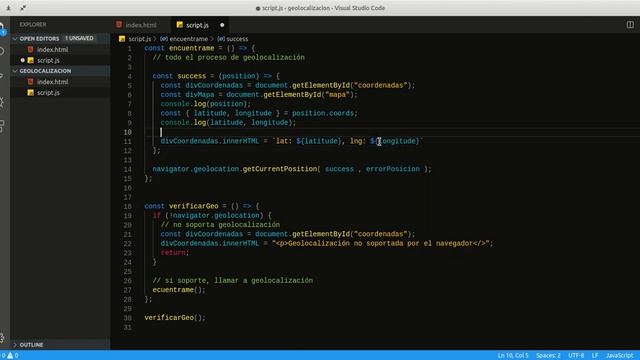Click the unsaved dot on script.js tab
This screenshot has height=360, width=640.
[222, 25]
